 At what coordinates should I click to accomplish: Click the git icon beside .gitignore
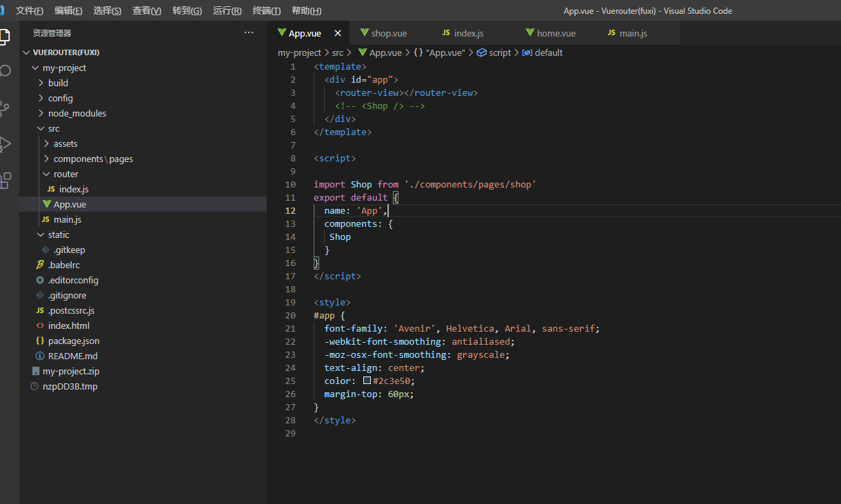click(x=40, y=295)
